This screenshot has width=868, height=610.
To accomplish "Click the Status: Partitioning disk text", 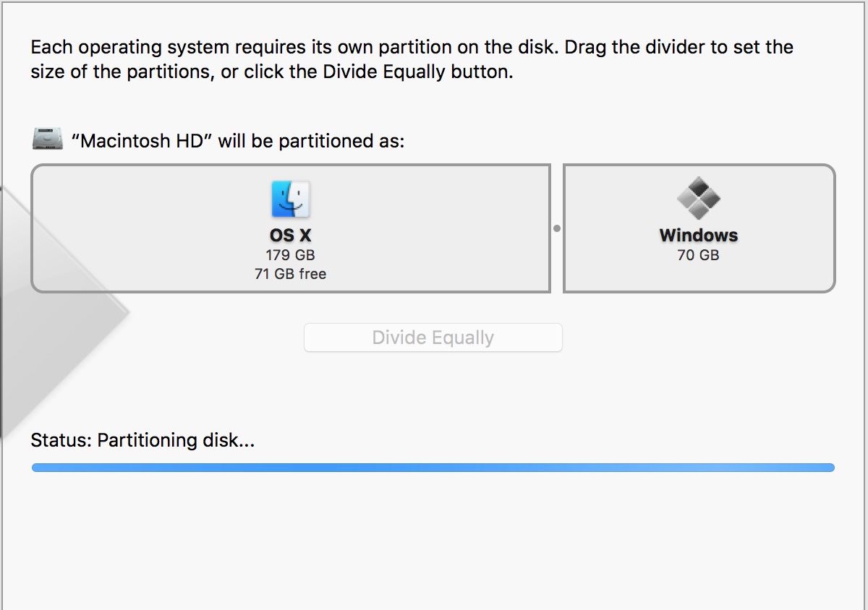I will [x=142, y=440].
